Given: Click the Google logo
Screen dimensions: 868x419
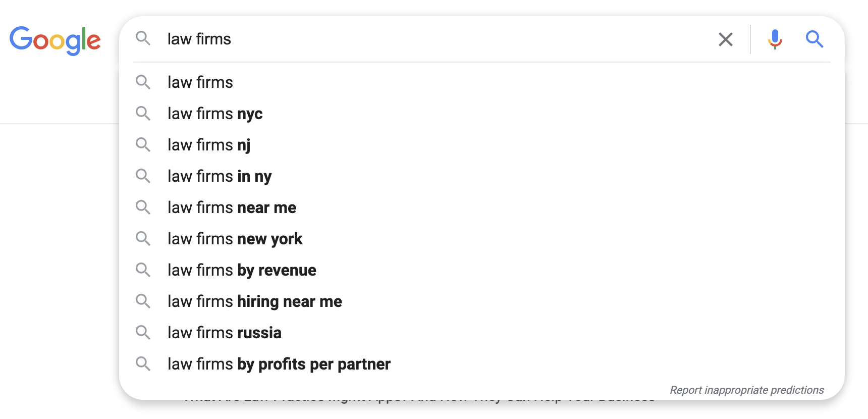Looking at the screenshot, I should pos(55,40).
